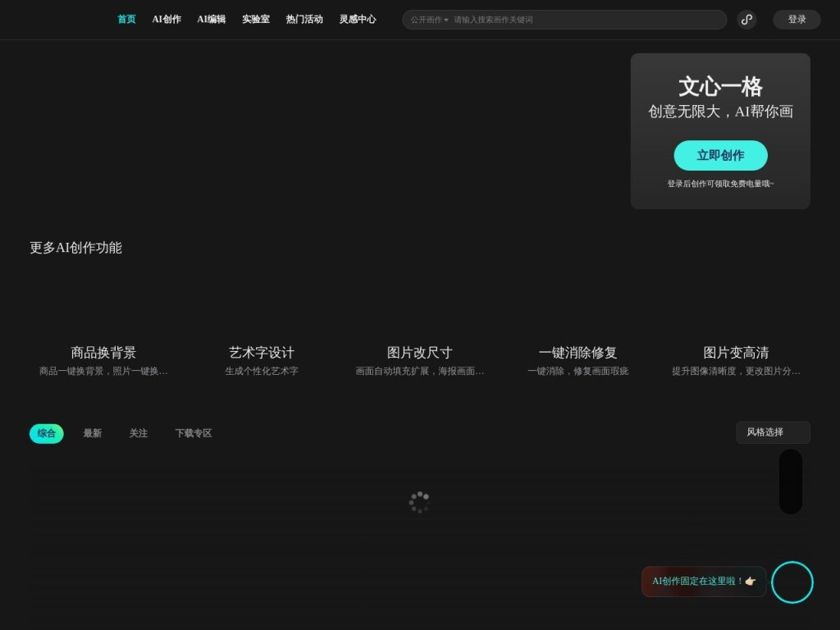Click the 更多AI创作功能 heading
The height and width of the screenshot is (630, 840).
click(x=75, y=248)
